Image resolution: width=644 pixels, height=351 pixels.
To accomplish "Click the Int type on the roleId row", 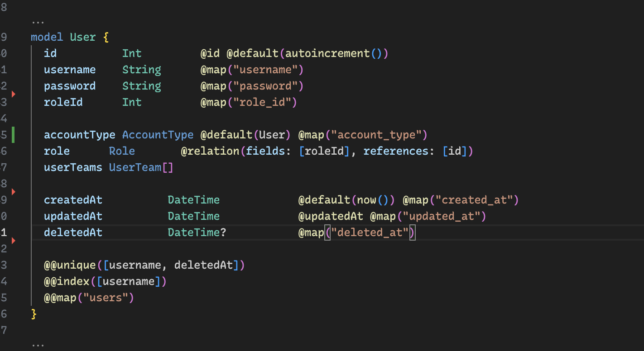I will (132, 102).
